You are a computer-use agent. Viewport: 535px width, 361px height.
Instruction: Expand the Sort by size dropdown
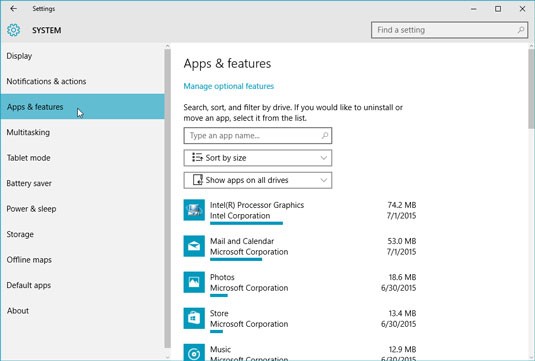(x=258, y=158)
